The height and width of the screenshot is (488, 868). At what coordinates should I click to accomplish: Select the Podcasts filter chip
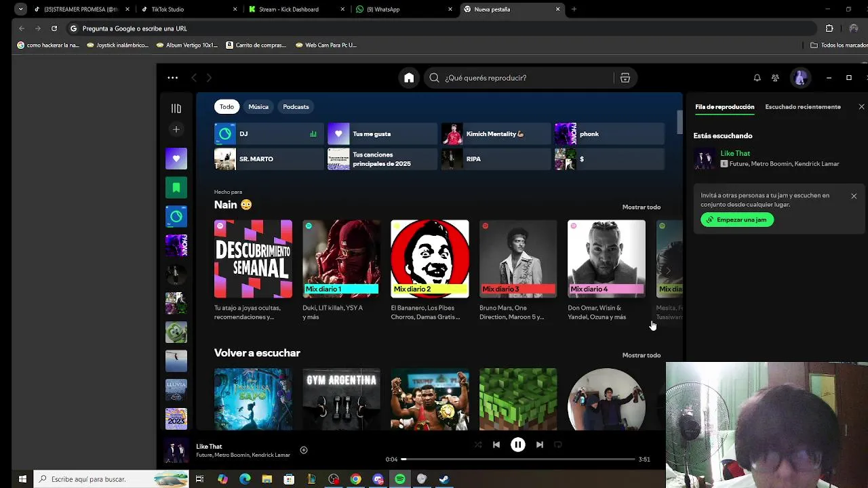pyautogui.click(x=296, y=107)
